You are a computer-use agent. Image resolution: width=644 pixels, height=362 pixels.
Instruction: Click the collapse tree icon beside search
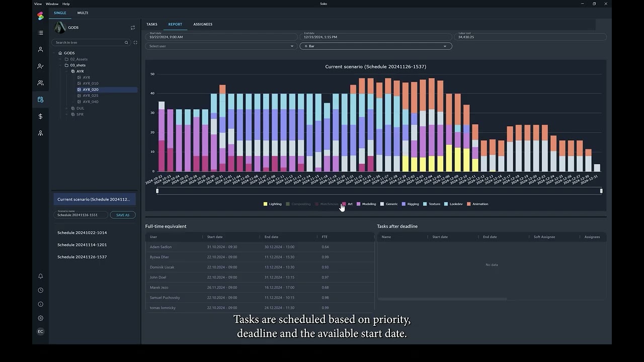click(x=135, y=42)
